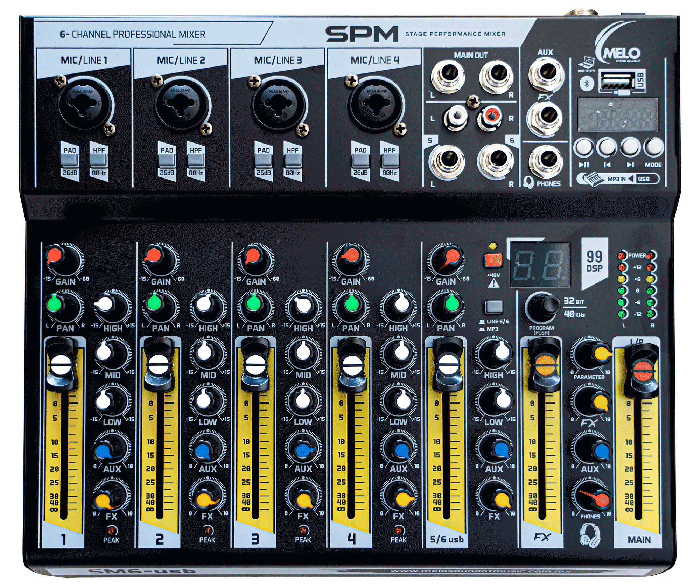Image resolution: width=700 pixels, height=588 pixels.
Task: Click the next track button on the MP3 player
Action: click(630, 147)
